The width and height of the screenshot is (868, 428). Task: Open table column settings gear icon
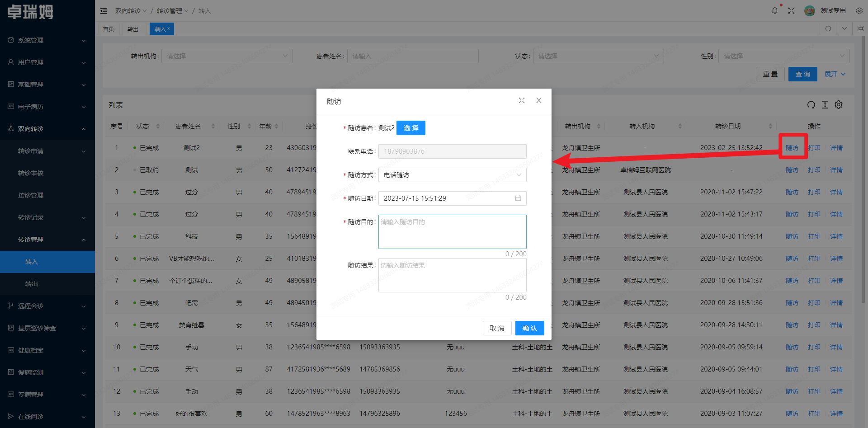839,105
